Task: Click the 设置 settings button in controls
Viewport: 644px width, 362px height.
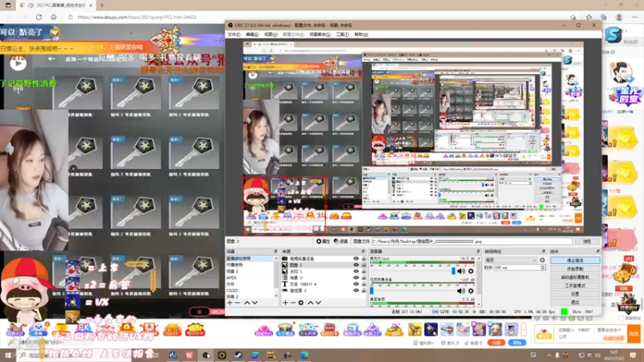Action: point(575,294)
